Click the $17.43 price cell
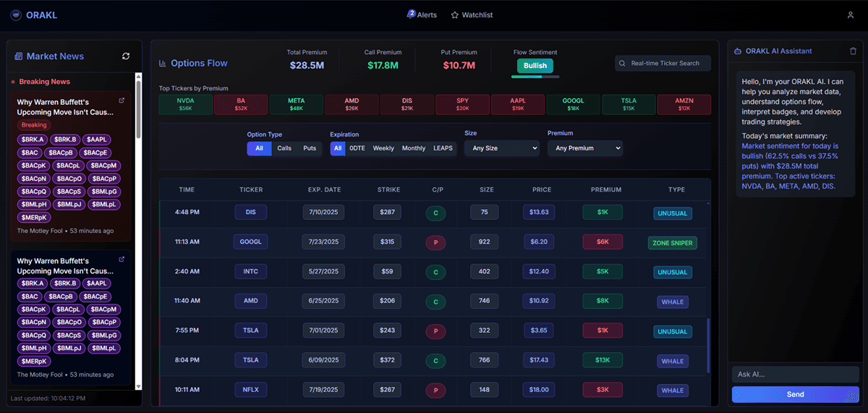This screenshot has width=868, height=413. pos(539,360)
